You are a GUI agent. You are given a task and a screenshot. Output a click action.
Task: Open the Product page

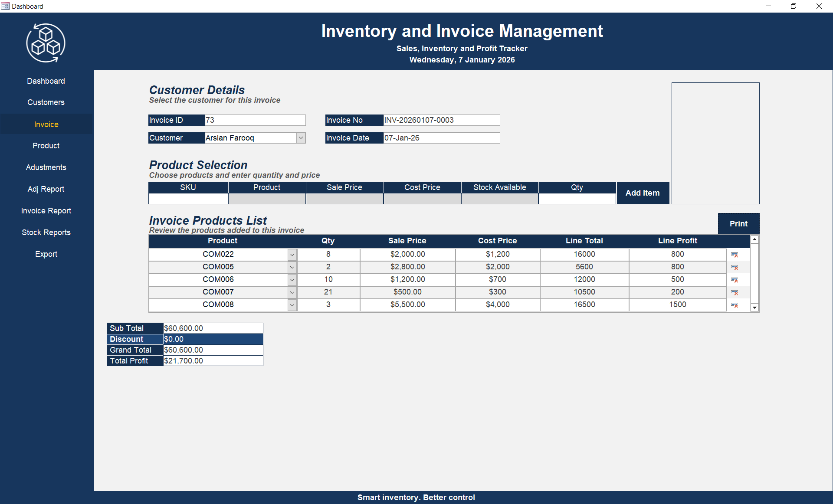click(x=46, y=146)
